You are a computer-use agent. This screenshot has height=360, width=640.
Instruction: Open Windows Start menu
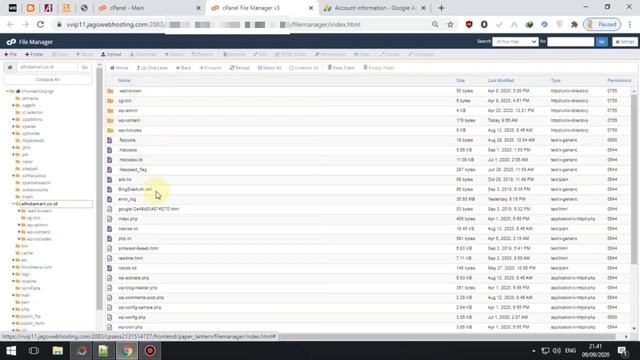tap(11, 351)
